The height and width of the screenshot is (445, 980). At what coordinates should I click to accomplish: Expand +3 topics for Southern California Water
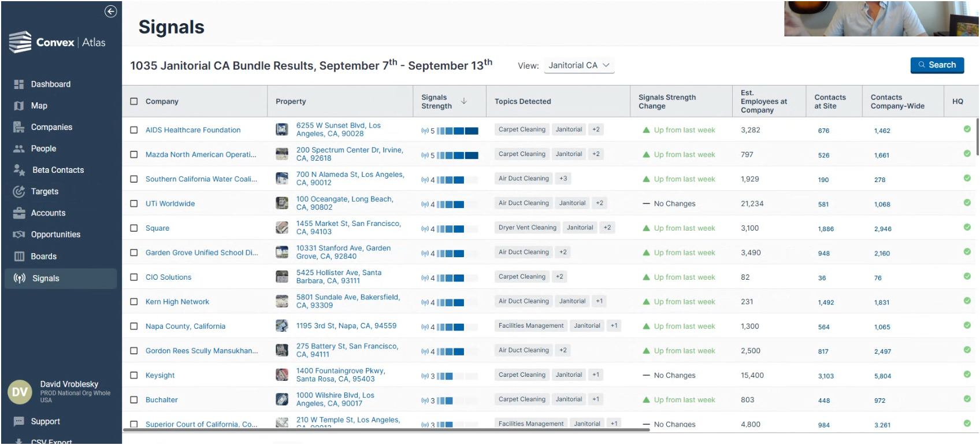click(x=563, y=179)
